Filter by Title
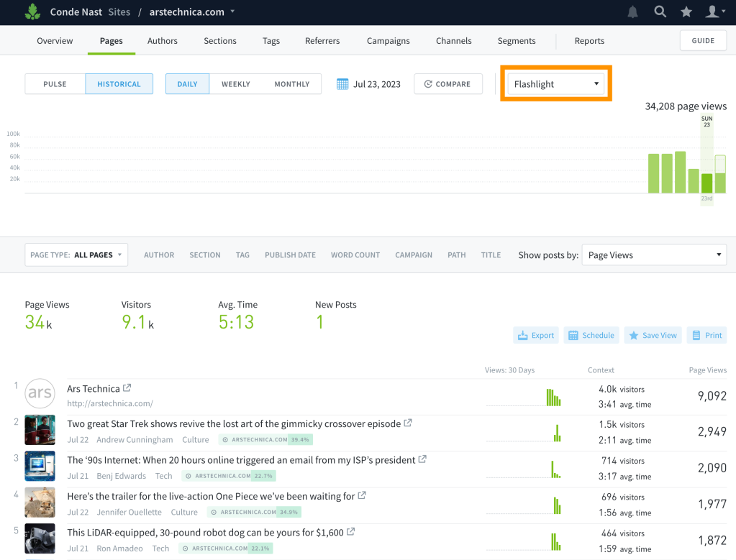Viewport: 736px width, 560px height. pos(491,255)
